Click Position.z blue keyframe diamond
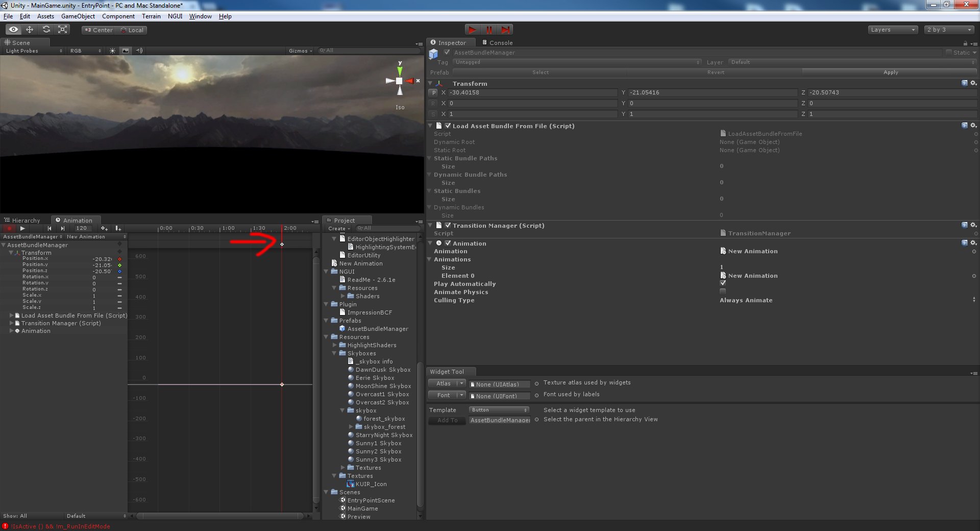The height and width of the screenshot is (531, 980). point(120,272)
